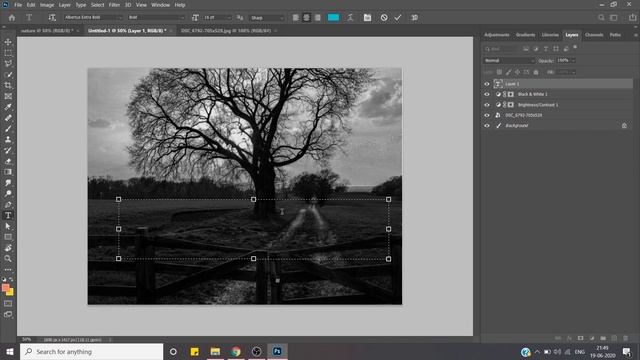This screenshot has width=640, height=360.
Task: Open the File menu
Action: (x=18, y=5)
